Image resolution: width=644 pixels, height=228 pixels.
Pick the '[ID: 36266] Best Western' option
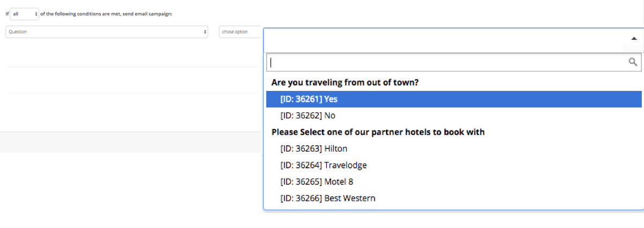coord(327,198)
